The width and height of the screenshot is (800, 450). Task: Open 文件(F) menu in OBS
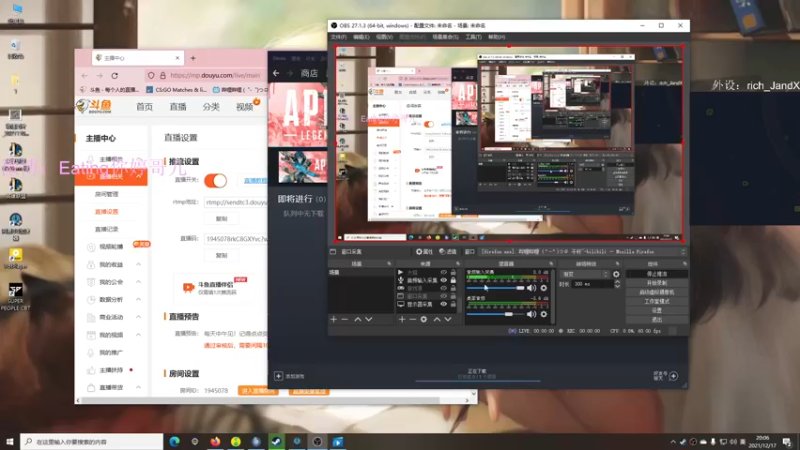click(338, 37)
